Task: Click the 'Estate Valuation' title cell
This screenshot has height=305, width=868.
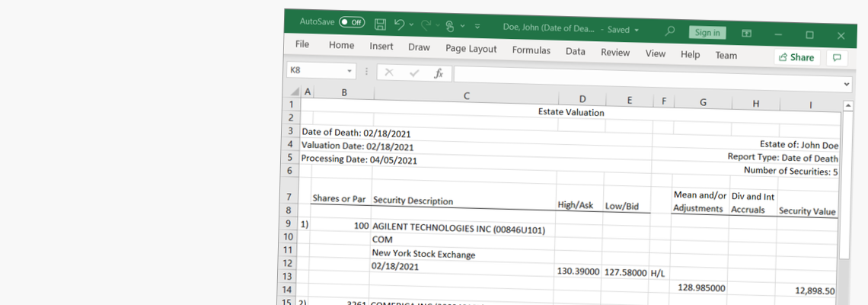Action: pos(571,112)
